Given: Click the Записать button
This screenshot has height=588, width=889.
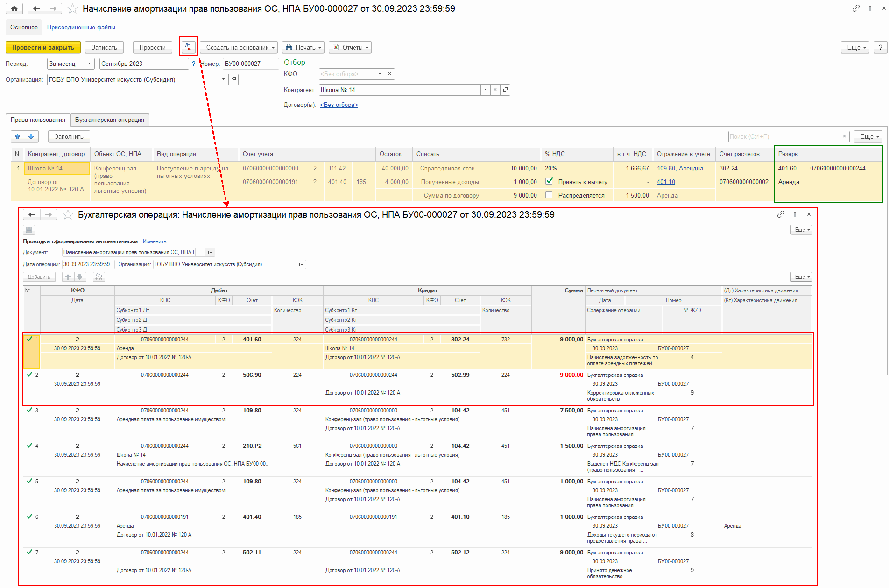Looking at the screenshot, I should tap(104, 47).
